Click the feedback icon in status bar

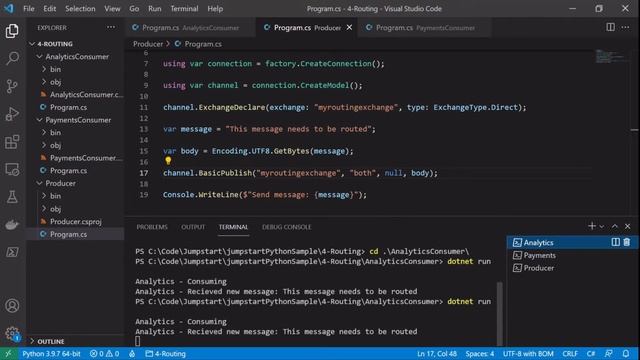click(x=609, y=353)
